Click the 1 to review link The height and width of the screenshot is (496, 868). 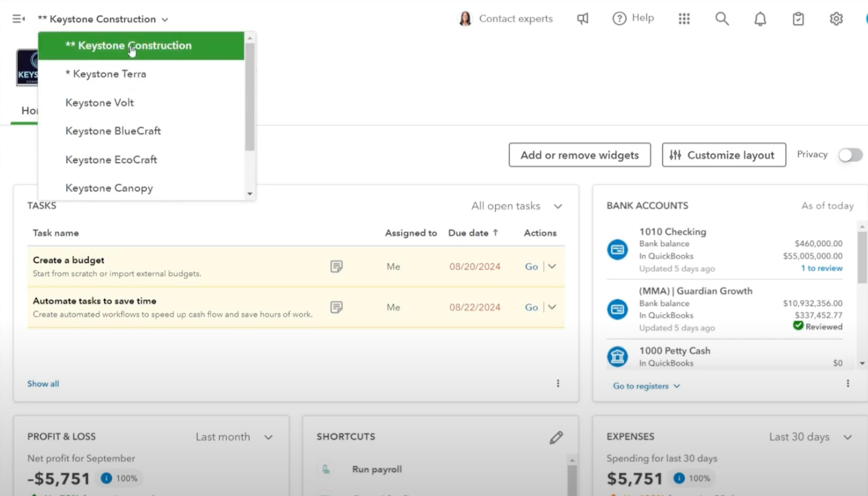[821, 268]
